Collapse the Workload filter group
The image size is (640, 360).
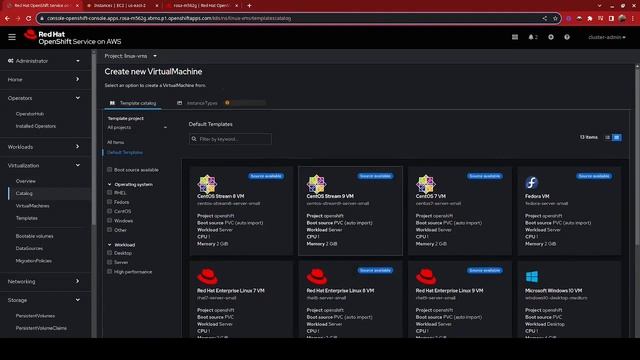[x=121, y=245]
